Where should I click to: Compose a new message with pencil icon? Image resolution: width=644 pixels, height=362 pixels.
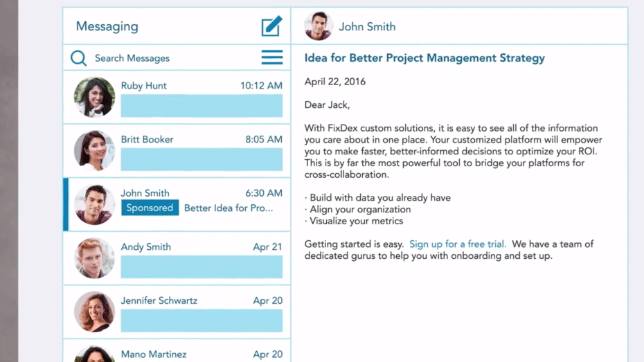[x=272, y=26]
